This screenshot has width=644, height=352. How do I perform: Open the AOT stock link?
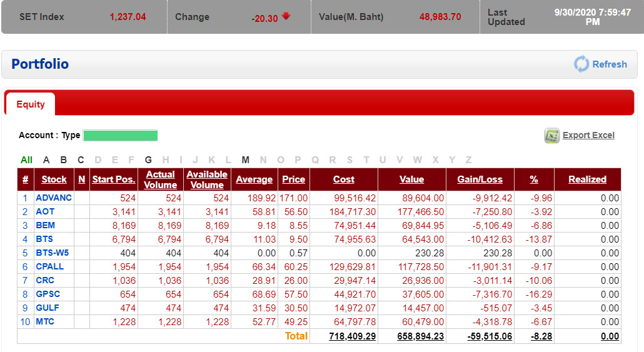45,211
